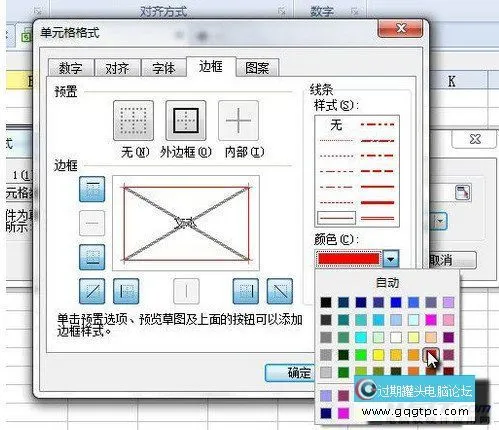This screenshot has height=430, width=499.
Task: Choose 自动 automatic color
Action: pyautogui.click(x=387, y=283)
